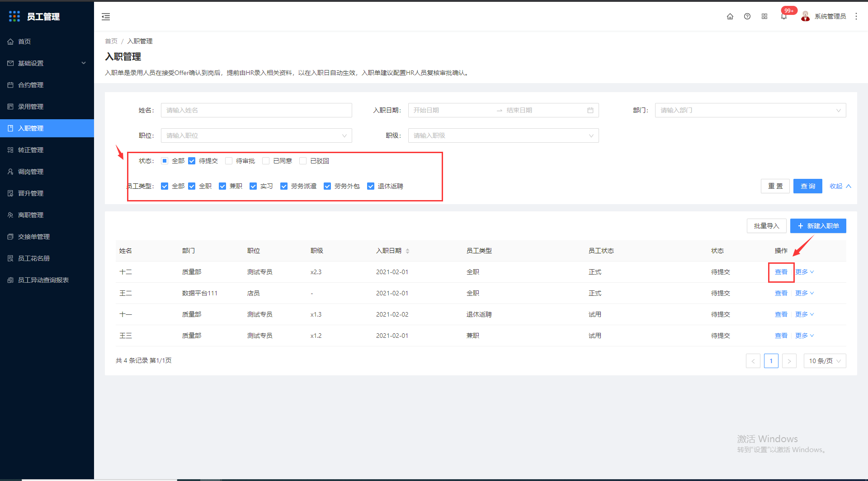This screenshot has width=868, height=481.
Task: Open 更多 dropdown for row 王二
Action: pyautogui.click(x=805, y=293)
